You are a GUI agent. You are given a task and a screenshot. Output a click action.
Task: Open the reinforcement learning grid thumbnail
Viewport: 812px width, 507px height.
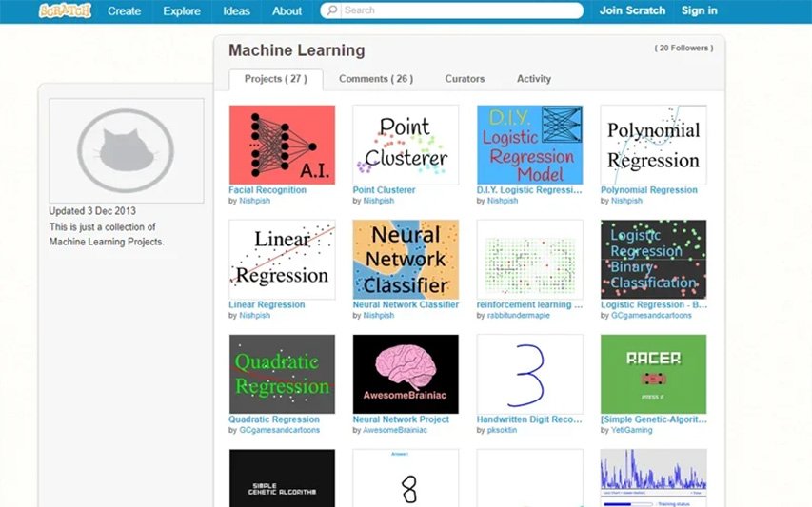530,260
